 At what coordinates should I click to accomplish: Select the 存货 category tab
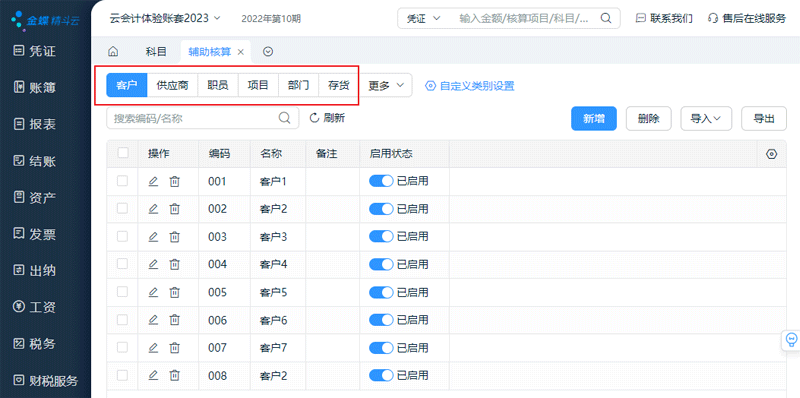tap(339, 86)
